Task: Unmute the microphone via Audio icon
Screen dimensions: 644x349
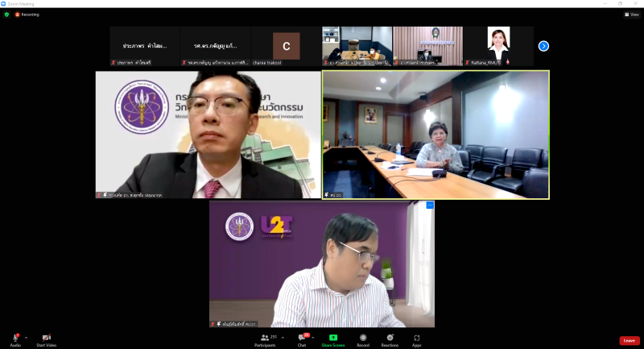Action: [x=15, y=338]
